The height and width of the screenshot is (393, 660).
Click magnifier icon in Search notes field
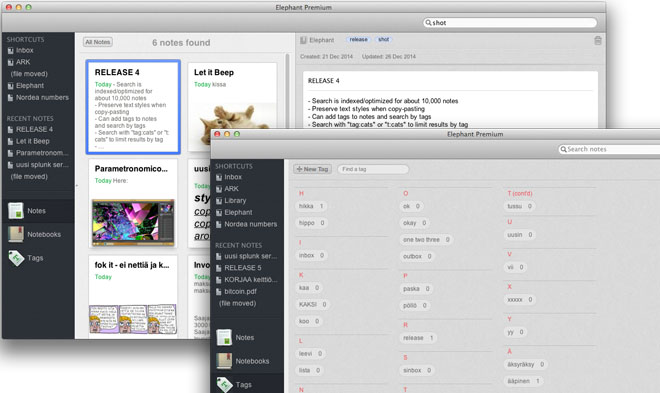point(563,149)
